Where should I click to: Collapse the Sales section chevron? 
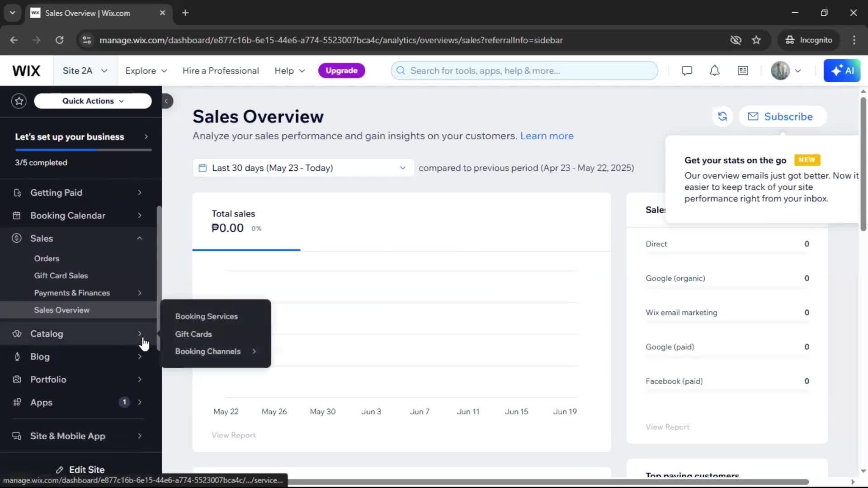140,239
